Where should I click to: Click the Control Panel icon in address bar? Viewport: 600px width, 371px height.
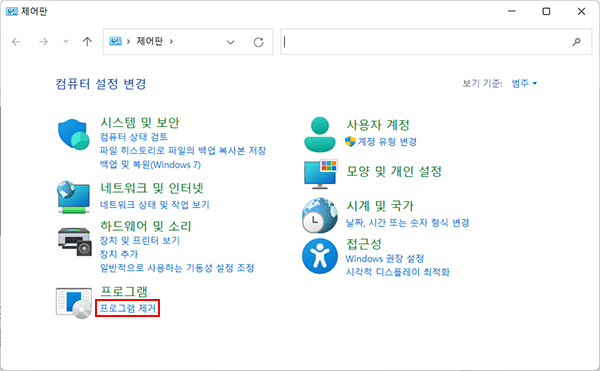click(x=115, y=41)
